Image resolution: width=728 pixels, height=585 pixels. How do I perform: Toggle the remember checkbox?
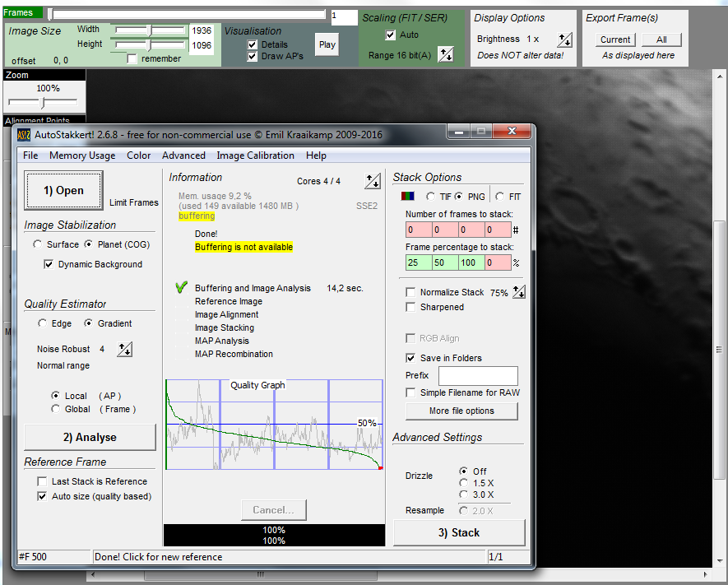pos(132,59)
